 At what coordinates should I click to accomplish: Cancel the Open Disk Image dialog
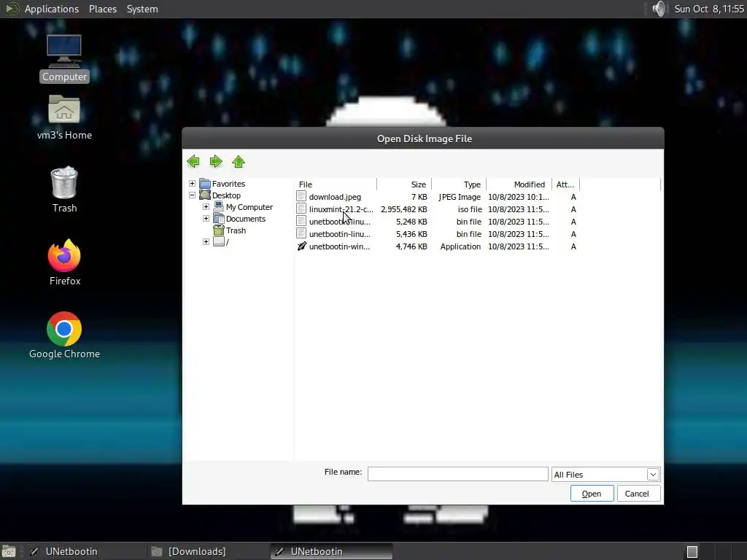(638, 494)
